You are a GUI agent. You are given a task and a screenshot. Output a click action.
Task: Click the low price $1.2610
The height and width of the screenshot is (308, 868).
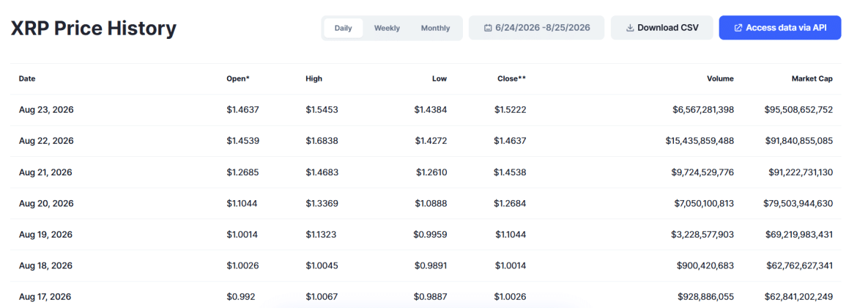[431, 172]
